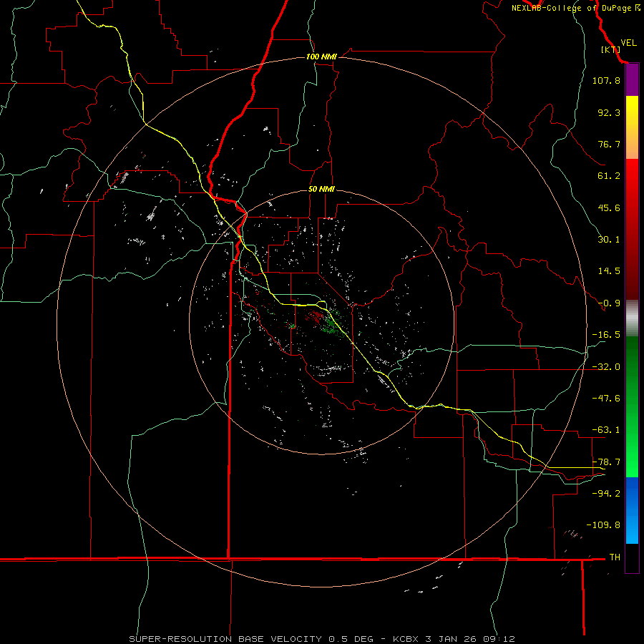
Task: Select the -63.1 scale value
Action: 606,430
